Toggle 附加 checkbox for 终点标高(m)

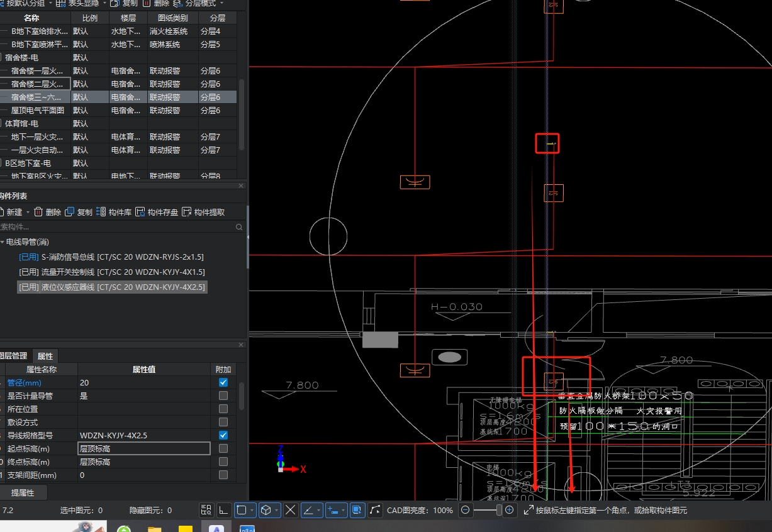(223, 462)
